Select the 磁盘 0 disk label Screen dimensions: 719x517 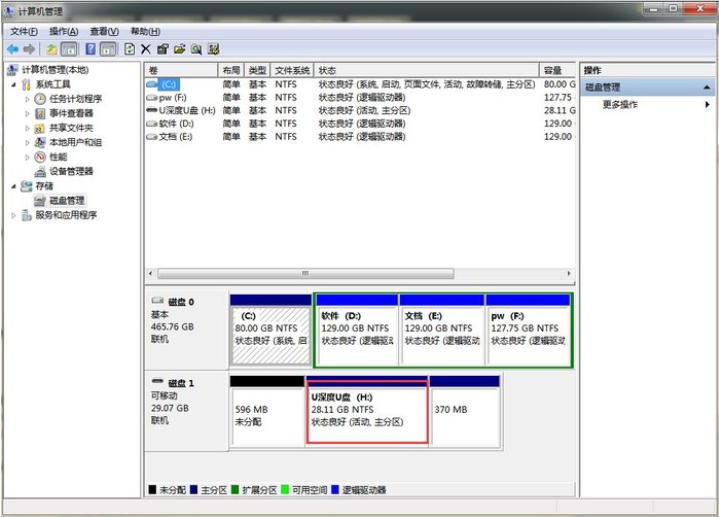181,302
